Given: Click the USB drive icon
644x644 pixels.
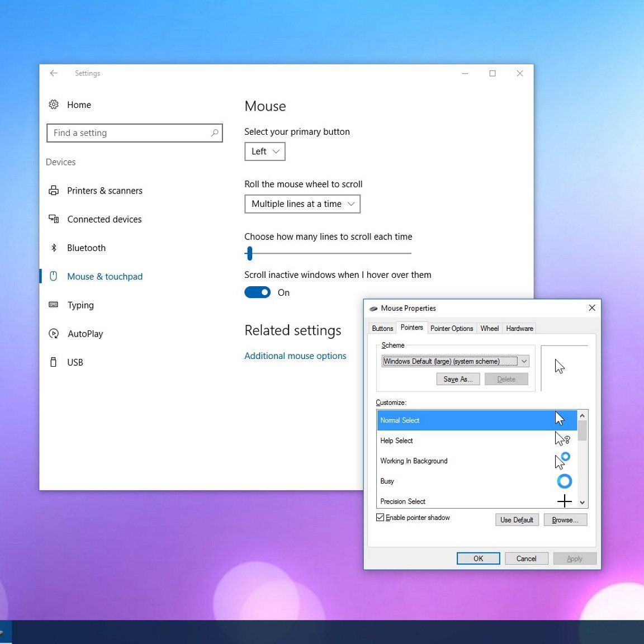Looking at the screenshot, I should coord(54,362).
